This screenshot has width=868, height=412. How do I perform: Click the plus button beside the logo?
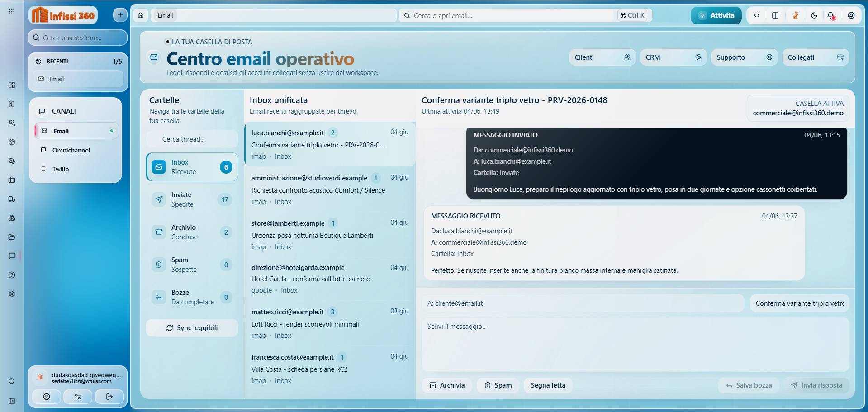point(120,15)
